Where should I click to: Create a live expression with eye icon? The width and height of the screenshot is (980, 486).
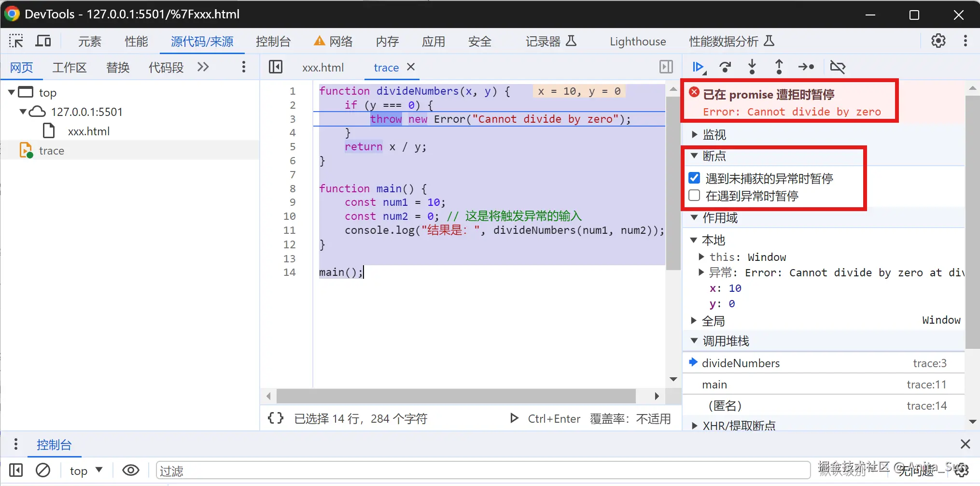click(130, 470)
